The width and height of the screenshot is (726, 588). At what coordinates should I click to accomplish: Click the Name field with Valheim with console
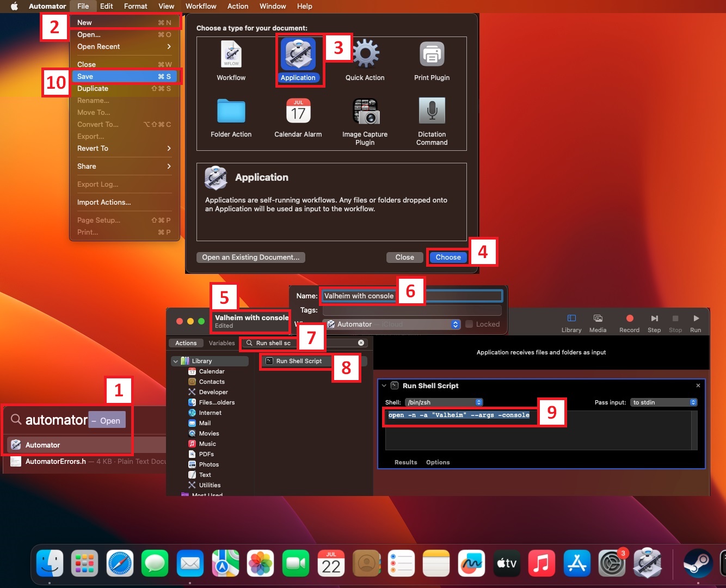(412, 296)
